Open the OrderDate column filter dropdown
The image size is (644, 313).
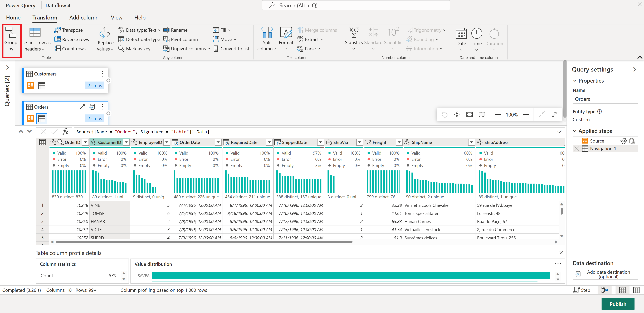218,142
